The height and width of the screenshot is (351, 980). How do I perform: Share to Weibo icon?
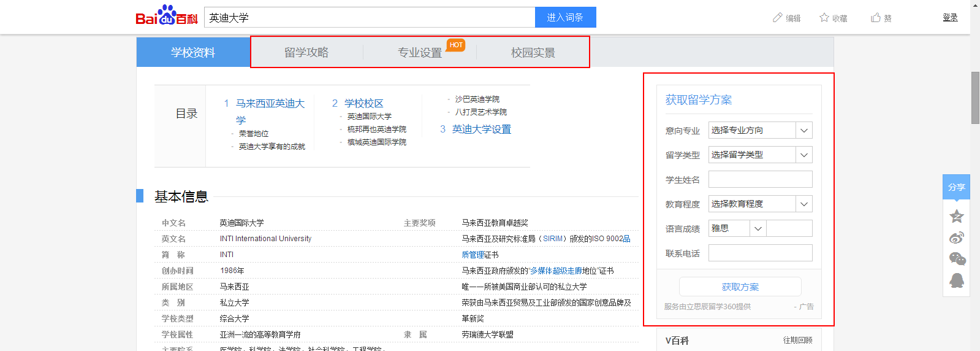(956, 237)
